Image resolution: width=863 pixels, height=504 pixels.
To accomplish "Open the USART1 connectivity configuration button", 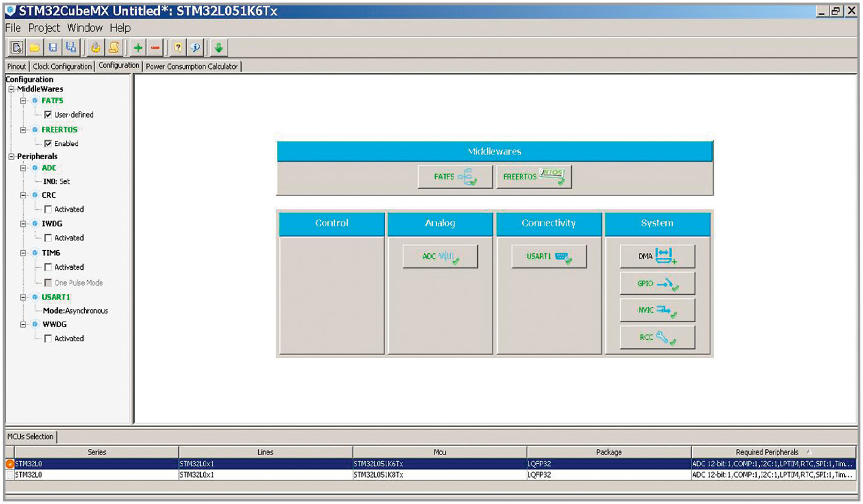I will [x=549, y=257].
